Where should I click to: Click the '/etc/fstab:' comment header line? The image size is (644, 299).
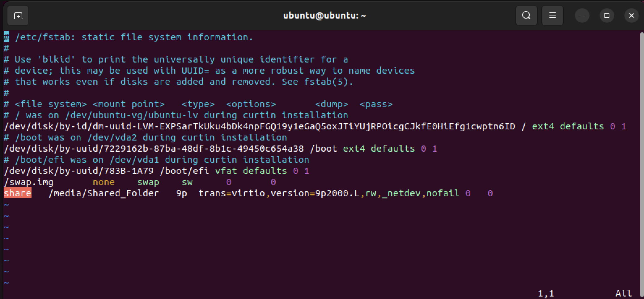pyautogui.click(x=129, y=37)
